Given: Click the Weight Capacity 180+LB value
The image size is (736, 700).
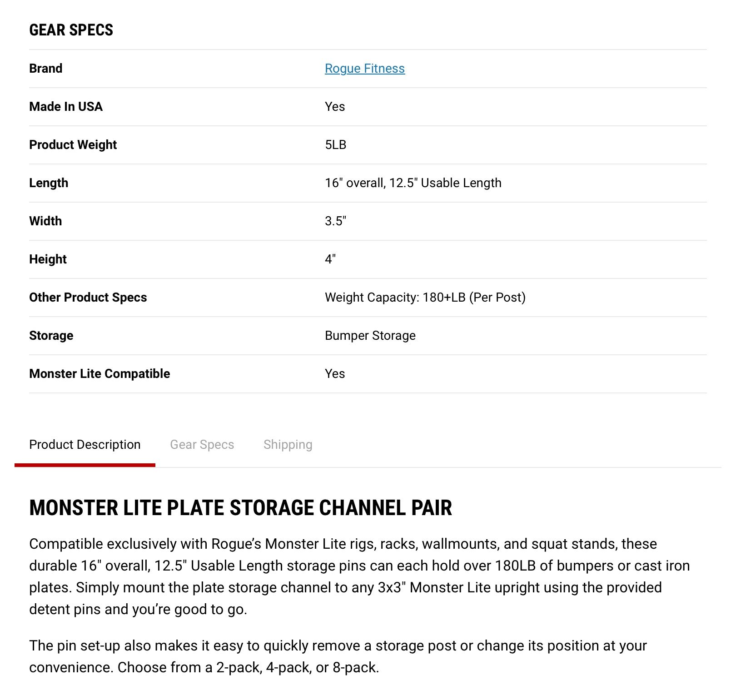Looking at the screenshot, I should coord(425,298).
